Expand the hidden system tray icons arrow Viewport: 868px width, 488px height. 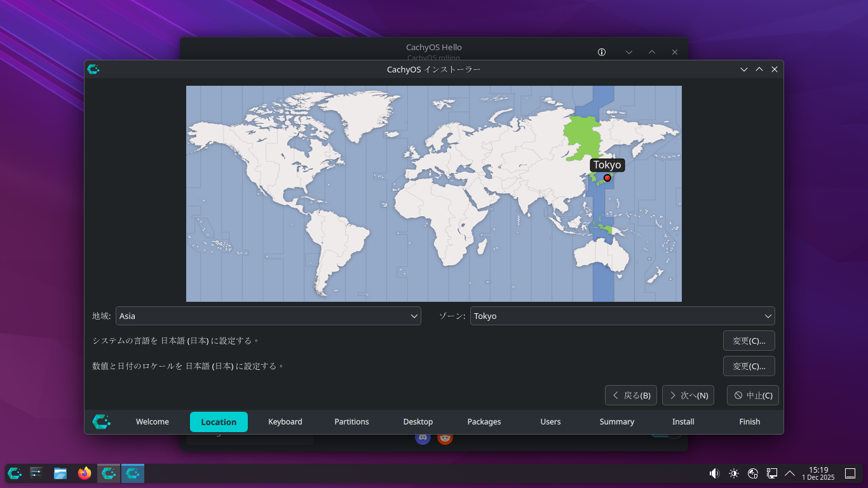[790, 473]
